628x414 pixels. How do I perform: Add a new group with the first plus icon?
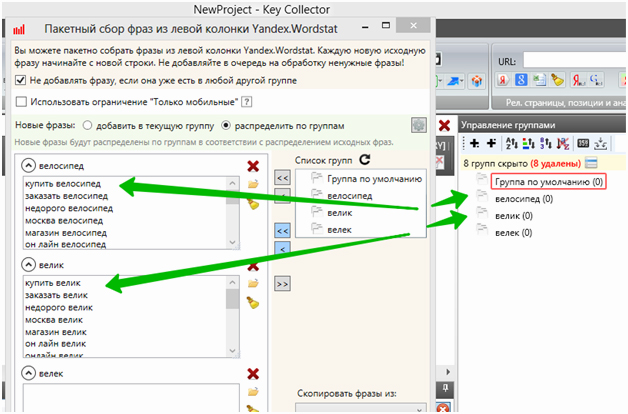pos(475,143)
